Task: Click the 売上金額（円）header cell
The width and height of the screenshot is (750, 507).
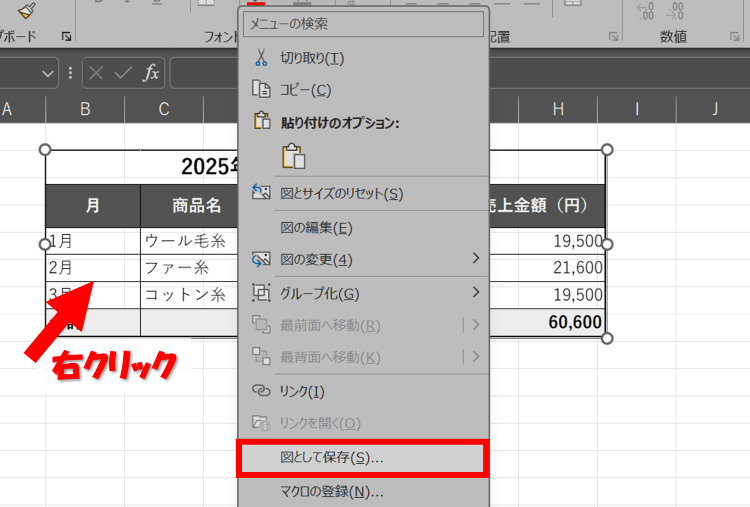Action: tap(547, 206)
